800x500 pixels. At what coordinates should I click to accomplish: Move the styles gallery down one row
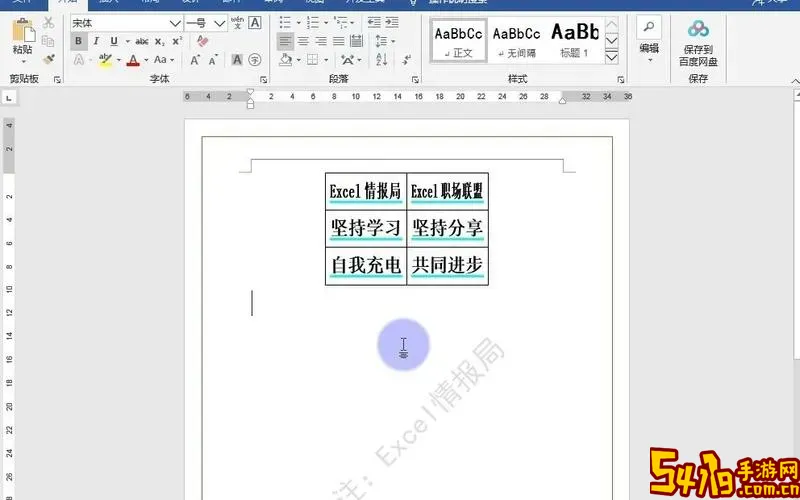[x=611, y=40]
